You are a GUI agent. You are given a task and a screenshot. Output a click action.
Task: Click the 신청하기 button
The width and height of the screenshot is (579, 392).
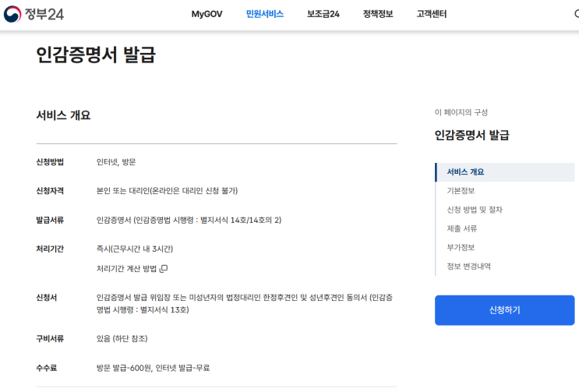[504, 310]
